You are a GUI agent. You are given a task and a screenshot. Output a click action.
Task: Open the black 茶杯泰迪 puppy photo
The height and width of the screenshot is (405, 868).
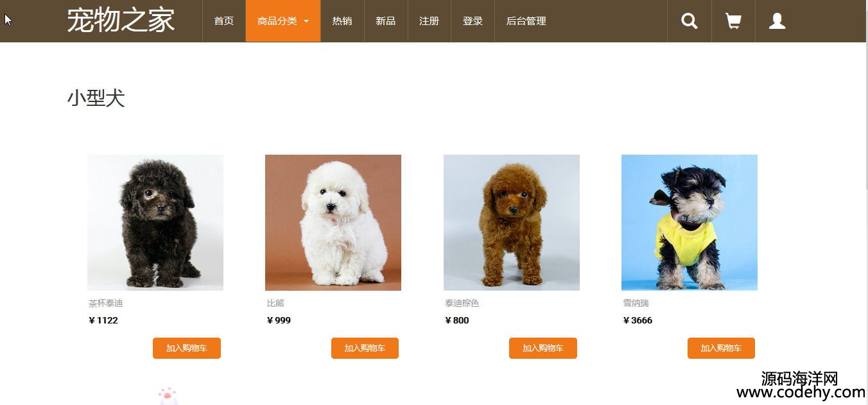click(x=155, y=223)
